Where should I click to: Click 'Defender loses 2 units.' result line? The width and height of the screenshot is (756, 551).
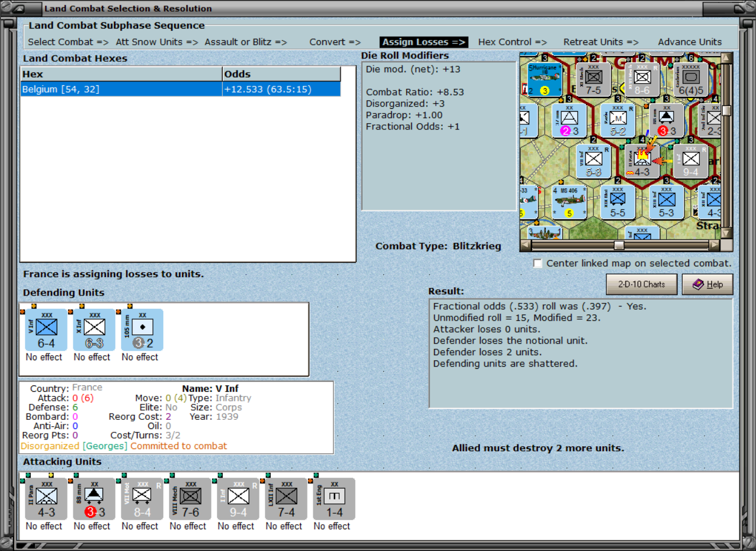(x=487, y=352)
